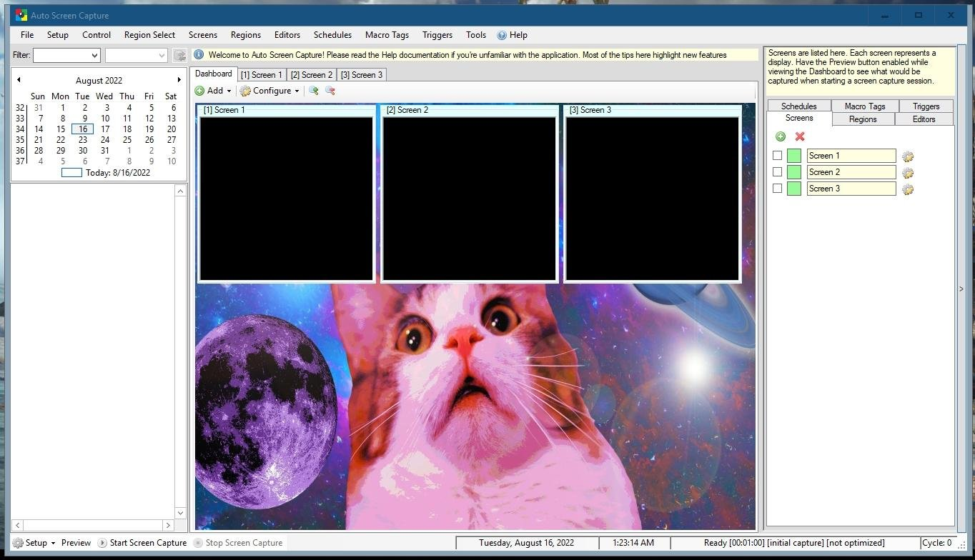Check the checkbox next to Screen 1
The height and width of the screenshot is (560, 975).
pos(777,155)
